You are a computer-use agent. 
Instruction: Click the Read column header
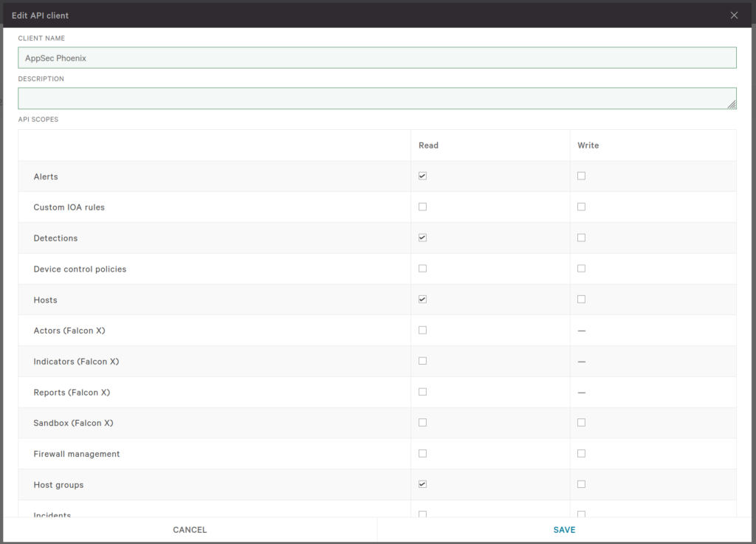(428, 145)
